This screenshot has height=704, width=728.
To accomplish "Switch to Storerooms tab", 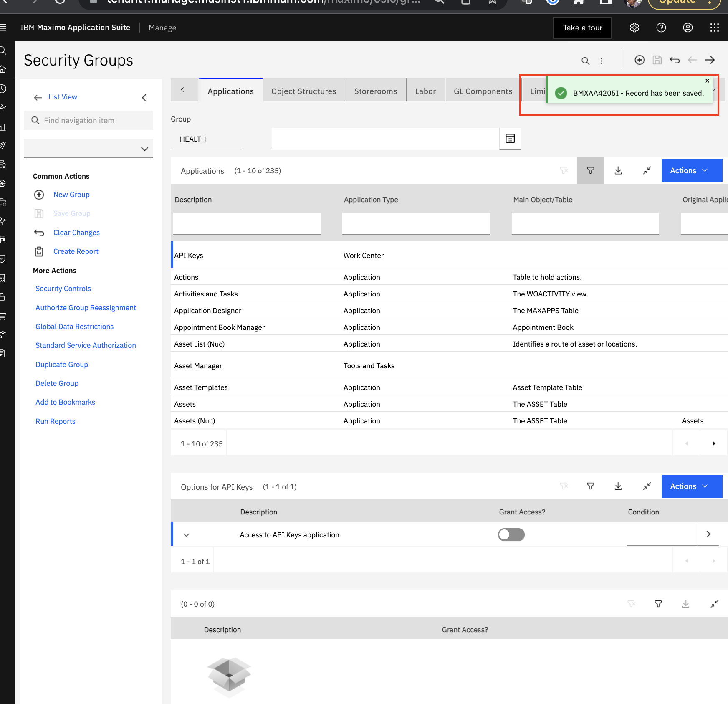I will tap(375, 91).
